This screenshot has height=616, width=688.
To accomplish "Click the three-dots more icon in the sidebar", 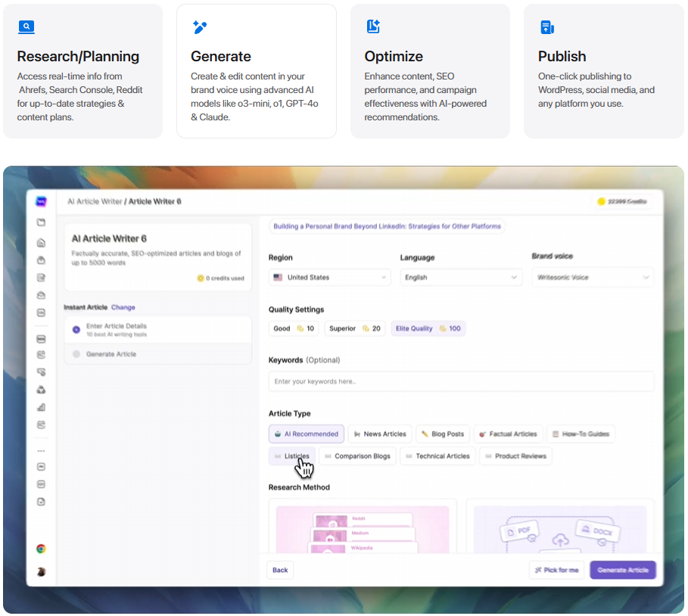I will tap(41, 450).
